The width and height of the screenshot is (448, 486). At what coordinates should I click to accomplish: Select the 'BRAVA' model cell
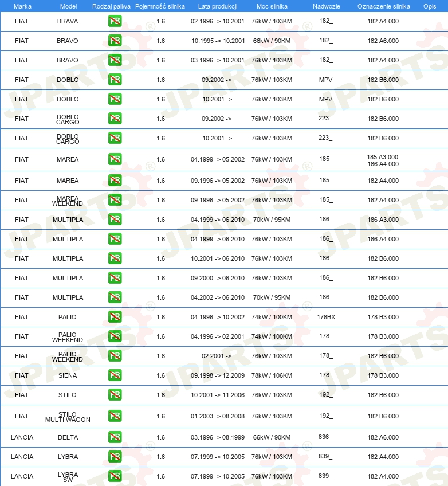coord(68,21)
